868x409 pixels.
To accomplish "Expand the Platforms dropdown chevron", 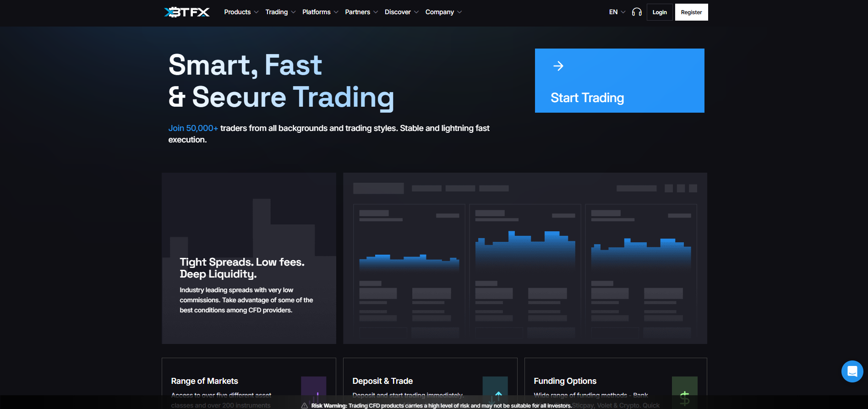I will tap(336, 12).
